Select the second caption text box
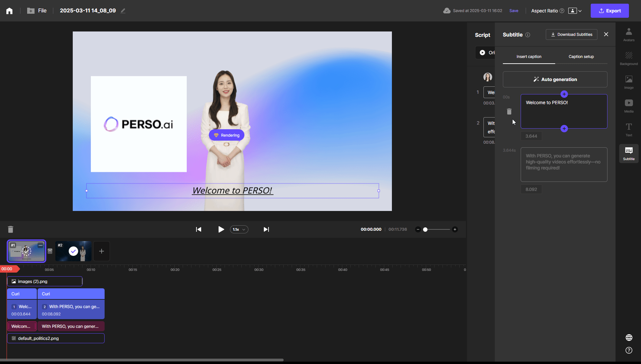This screenshot has width=641, height=364. 564,164
